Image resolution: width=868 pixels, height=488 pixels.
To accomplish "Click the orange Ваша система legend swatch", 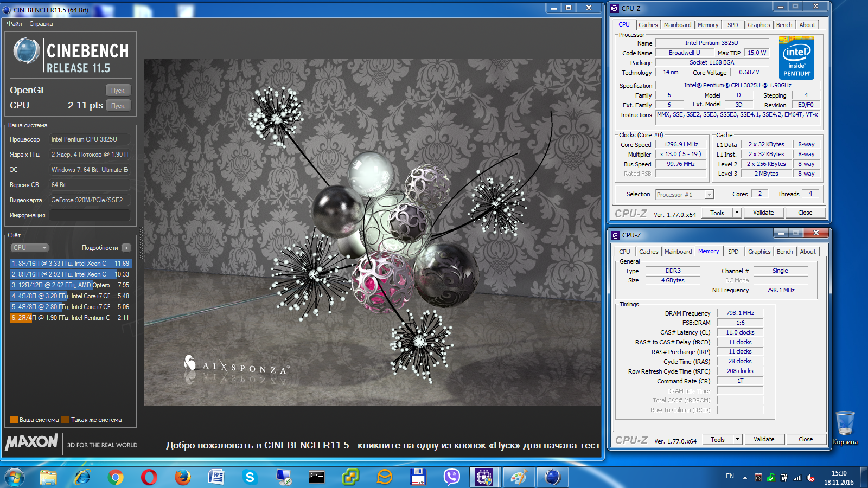I will coord(14,420).
